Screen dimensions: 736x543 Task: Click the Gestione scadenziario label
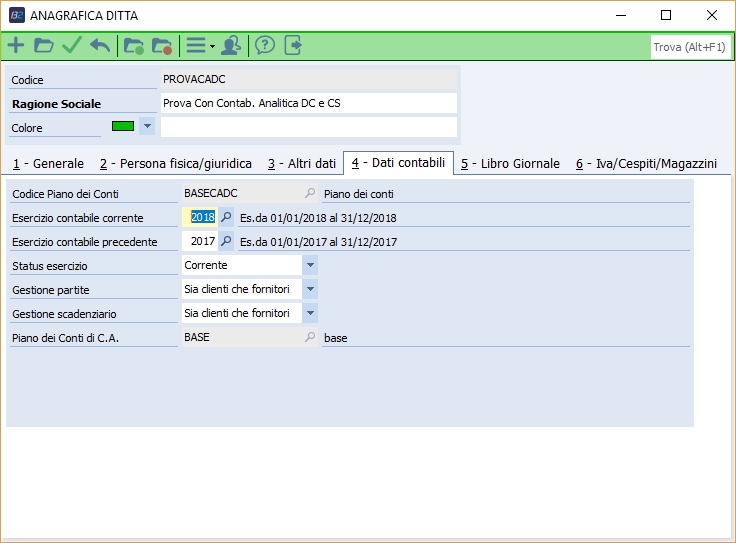pos(64,314)
